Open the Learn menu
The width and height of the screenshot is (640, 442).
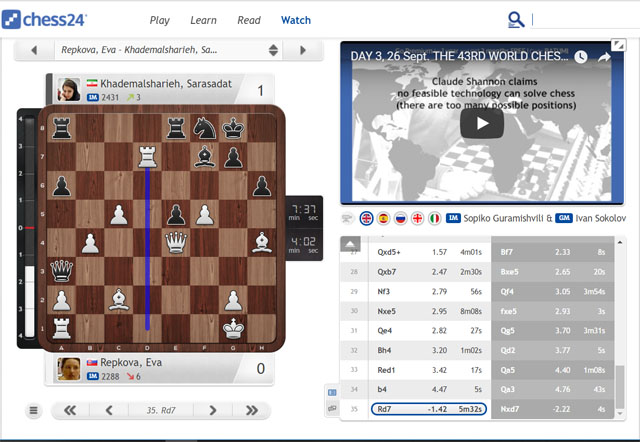[x=203, y=20]
